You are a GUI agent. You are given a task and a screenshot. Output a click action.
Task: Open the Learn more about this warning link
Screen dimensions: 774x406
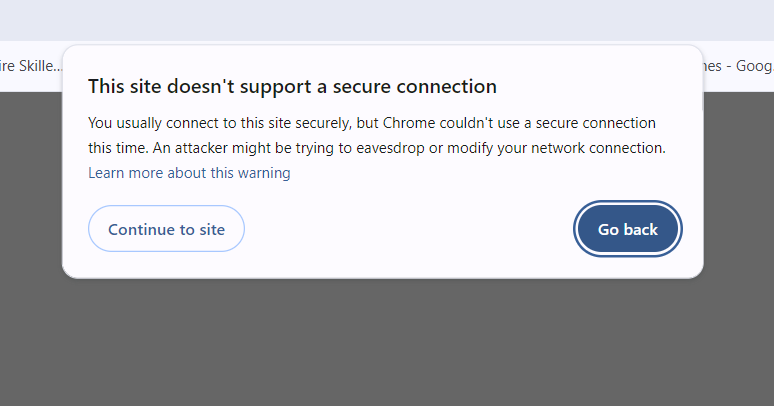click(189, 173)
